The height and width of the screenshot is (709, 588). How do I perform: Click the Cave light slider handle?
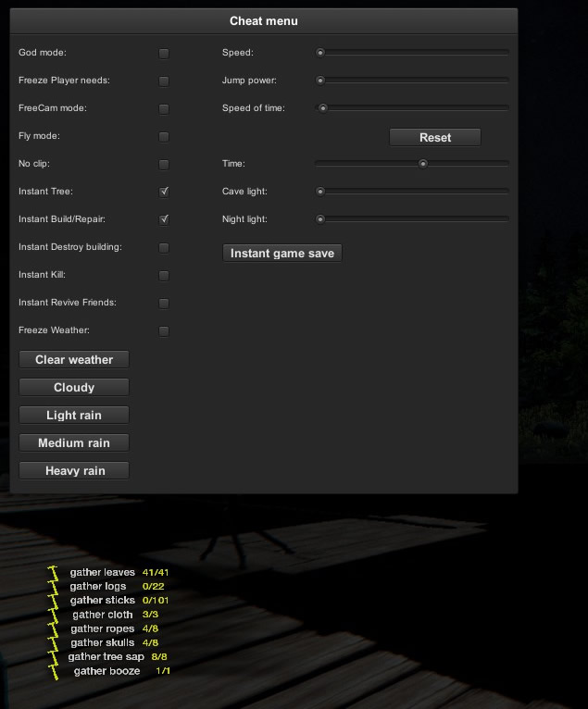[320, 192]
